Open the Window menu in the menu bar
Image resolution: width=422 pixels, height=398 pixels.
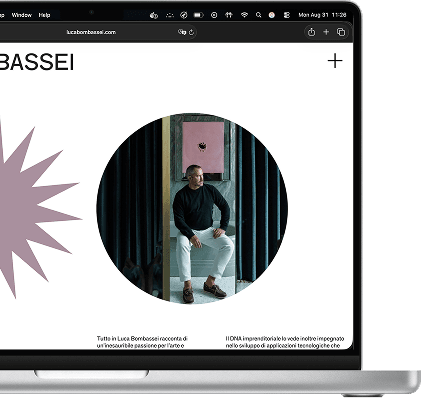point(21,15)
